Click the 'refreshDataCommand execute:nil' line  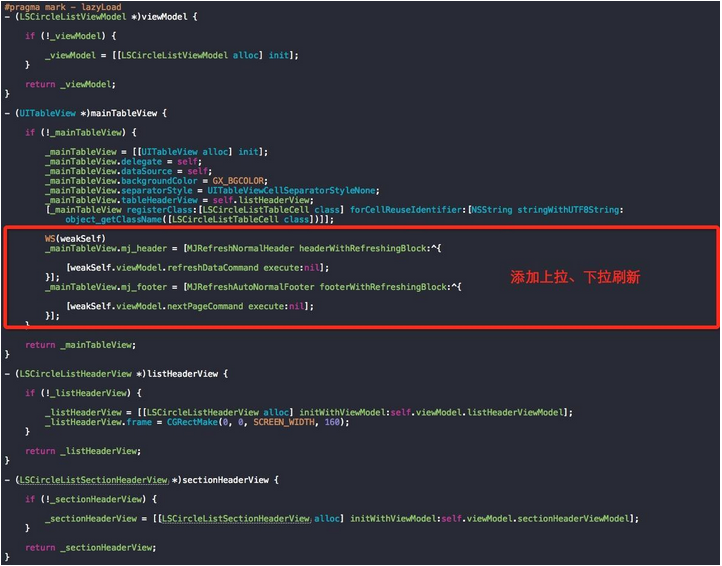(198, 268)
